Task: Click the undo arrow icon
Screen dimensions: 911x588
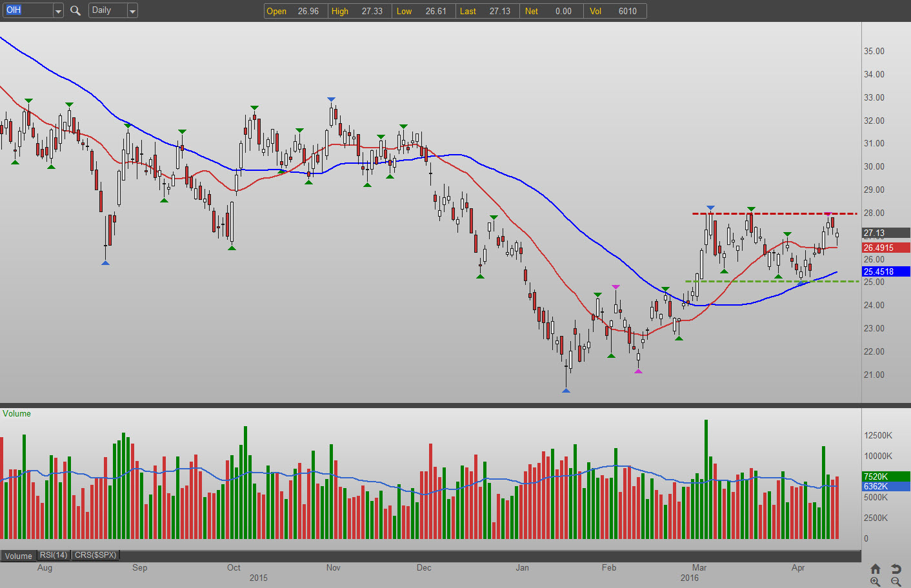Action: click(x=896, y=569)
